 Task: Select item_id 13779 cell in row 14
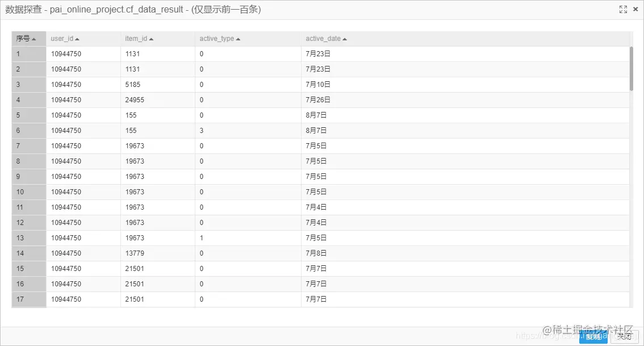pyautogui.click(x=158, y=253)
